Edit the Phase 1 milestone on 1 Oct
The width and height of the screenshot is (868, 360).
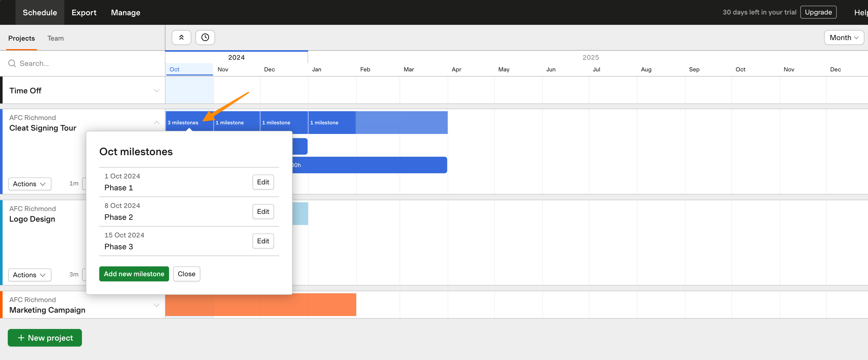pos(263,182)
